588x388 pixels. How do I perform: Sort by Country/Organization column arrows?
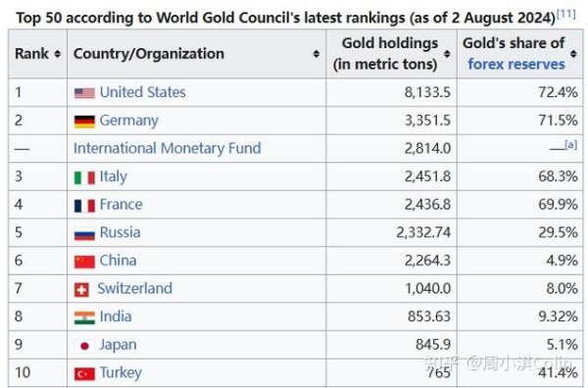pos(317,54)
